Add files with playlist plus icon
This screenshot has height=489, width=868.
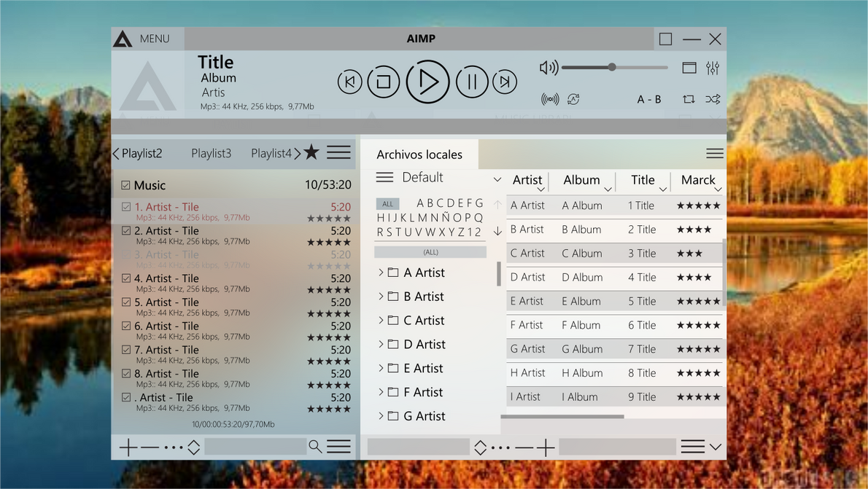tap(128, 447)
